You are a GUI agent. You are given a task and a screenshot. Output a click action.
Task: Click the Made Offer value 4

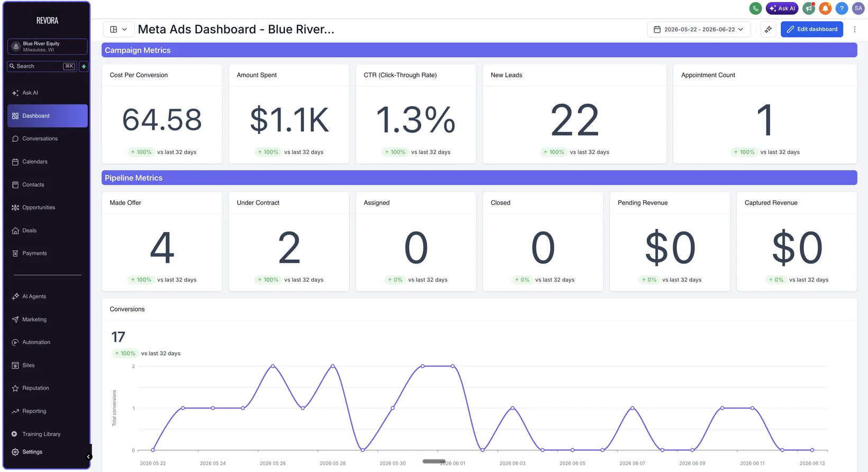162,247
